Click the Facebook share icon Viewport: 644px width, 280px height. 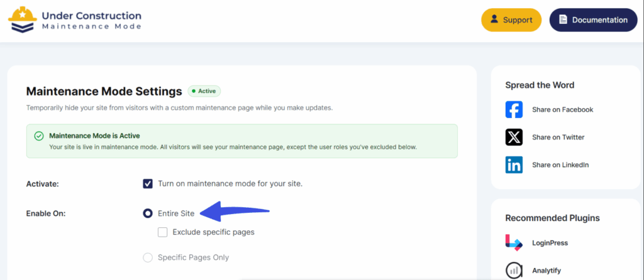point(514,109)
